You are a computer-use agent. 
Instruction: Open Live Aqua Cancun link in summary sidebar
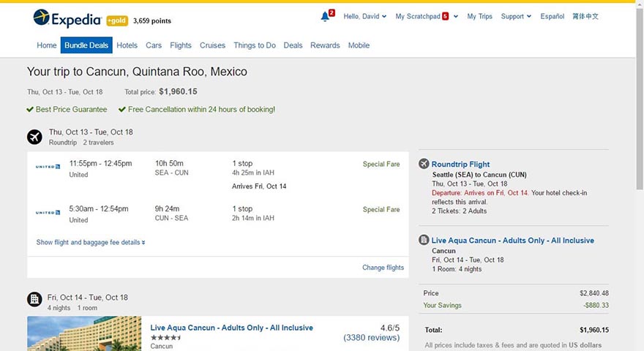(512, 241)
